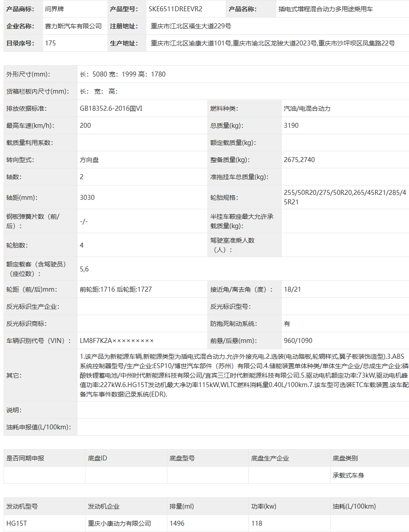Screen dimensions: 409x532
Task: Click the 底盘ID column header
Action: tap(97, 458)
